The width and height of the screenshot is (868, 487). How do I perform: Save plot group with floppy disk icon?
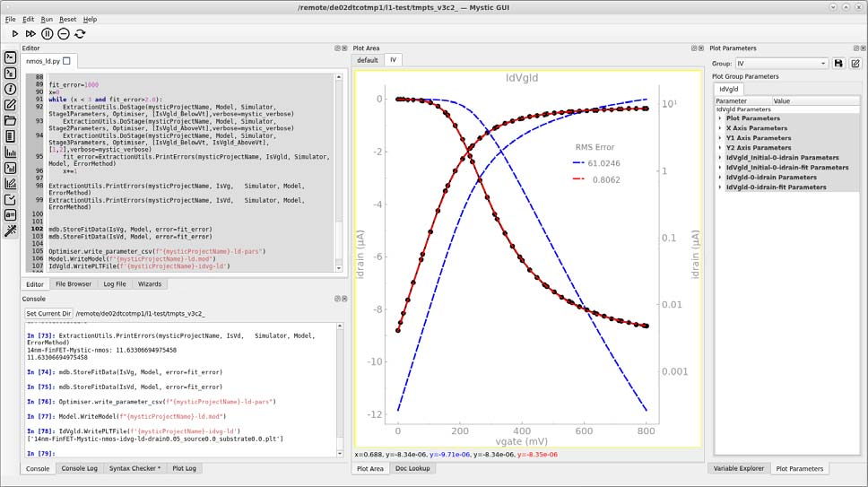[838, 64]
